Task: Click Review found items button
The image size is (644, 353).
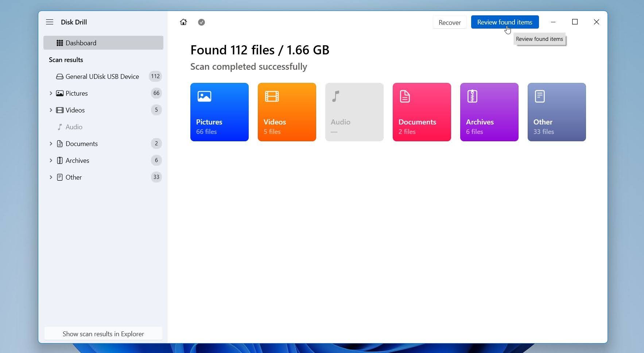Action: [505, 22]
